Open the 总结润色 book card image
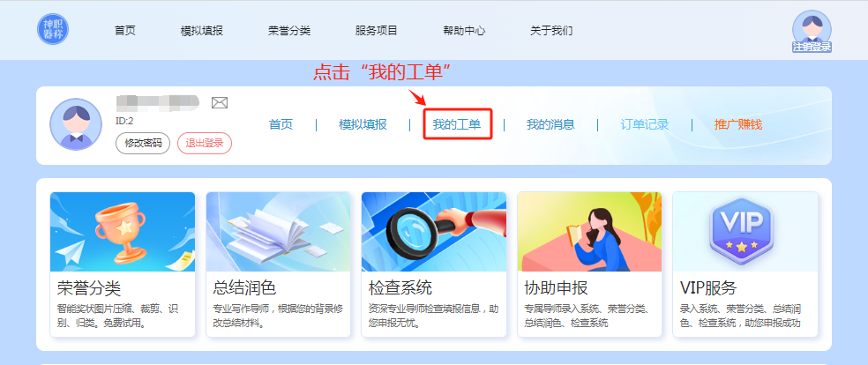The height and width of the screenshot is (365, 868). pyautogui.click(x=278, y=232)
